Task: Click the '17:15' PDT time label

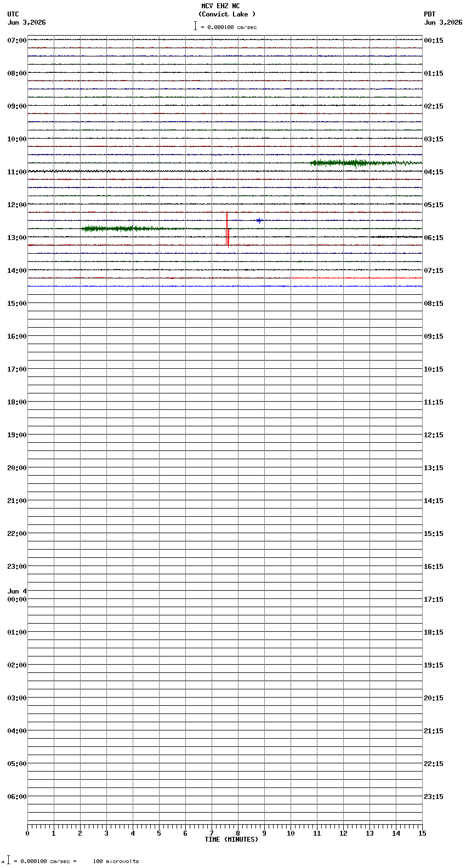Action: point(434,599)
